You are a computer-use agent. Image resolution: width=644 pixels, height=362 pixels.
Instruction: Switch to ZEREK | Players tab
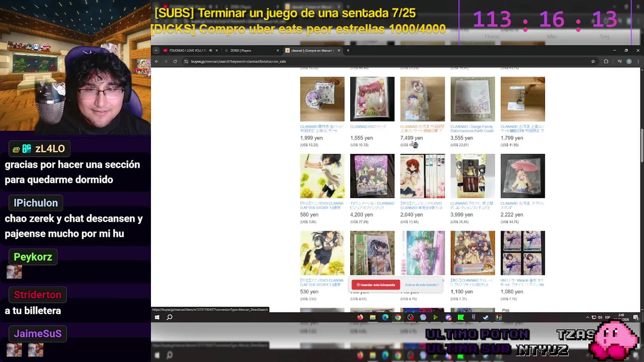point(252,50)
